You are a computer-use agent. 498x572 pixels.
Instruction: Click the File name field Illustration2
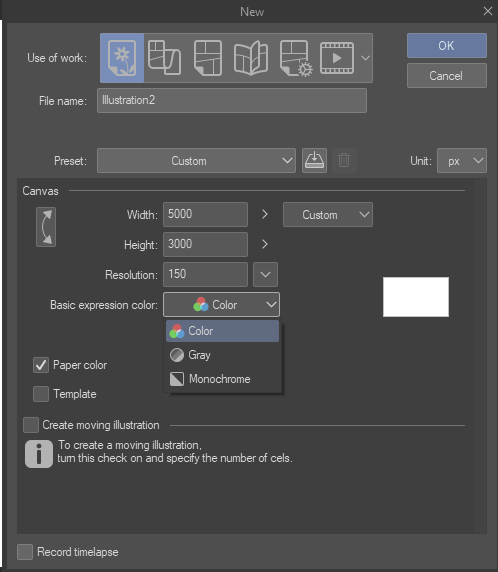tap(232, 100)
